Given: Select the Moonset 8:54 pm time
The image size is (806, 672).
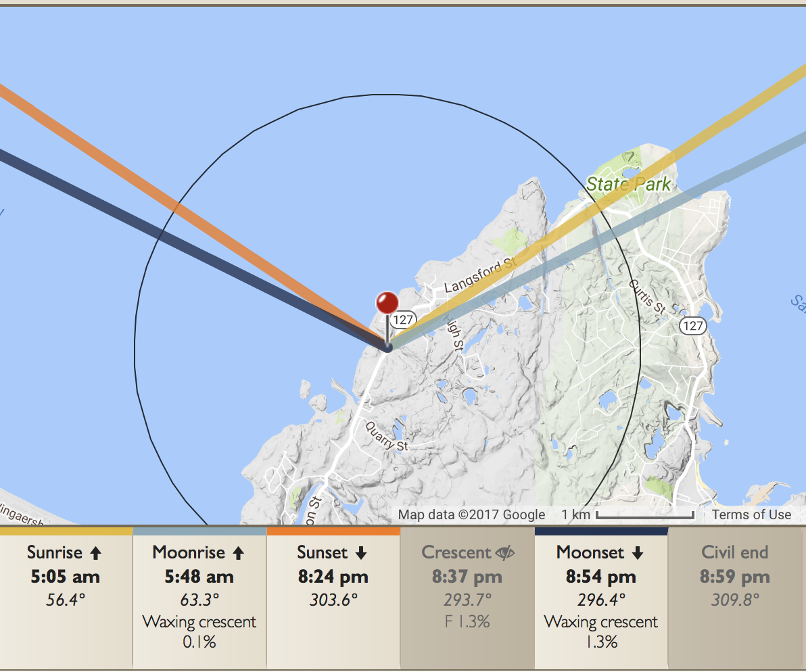Looking at the screenshot, I should (600, 577).
